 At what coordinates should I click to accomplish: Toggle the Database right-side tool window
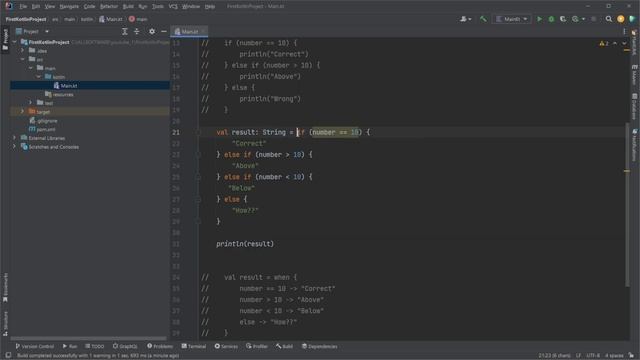click(x=634, y=107)
